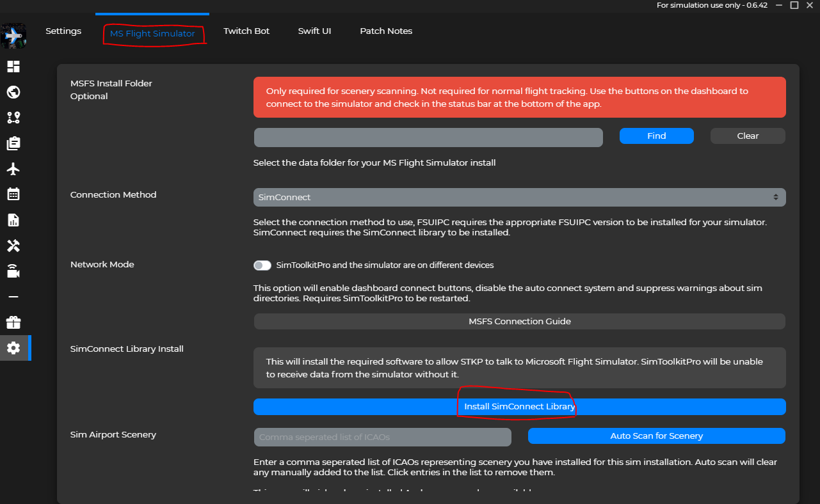
Task: Maximize the application window
Action: pos(794,5)
